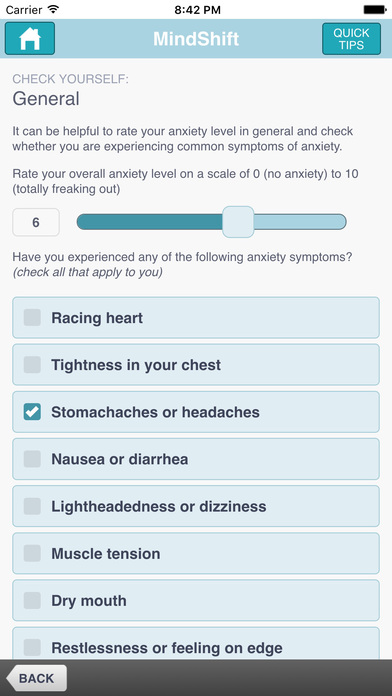This screenshot has width=392, height=696.
Task: Select the Nausea or diarrhea checkbox
Action: [32, 459]
